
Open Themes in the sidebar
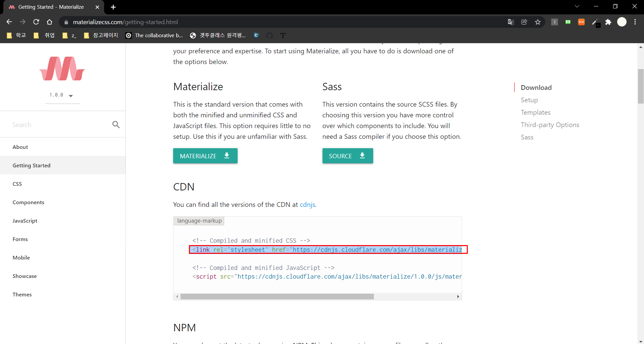pyautogui.click(x=63, y=294)
